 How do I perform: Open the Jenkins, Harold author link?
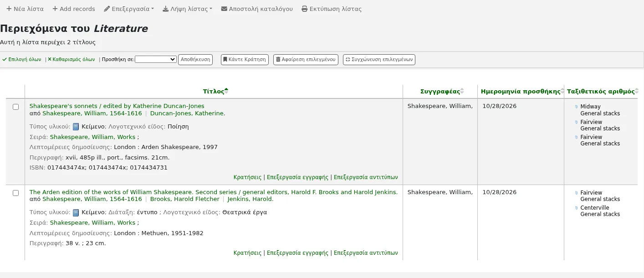pos(250,199)
